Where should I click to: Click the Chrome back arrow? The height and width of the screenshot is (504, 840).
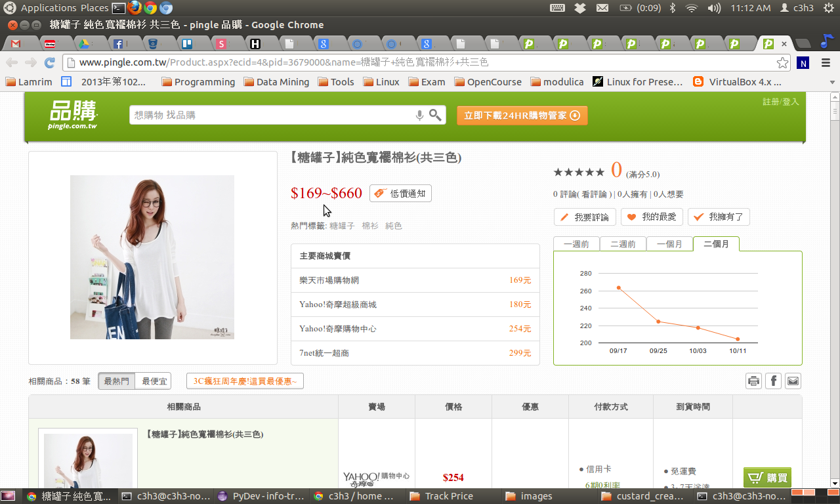[12, 62]
